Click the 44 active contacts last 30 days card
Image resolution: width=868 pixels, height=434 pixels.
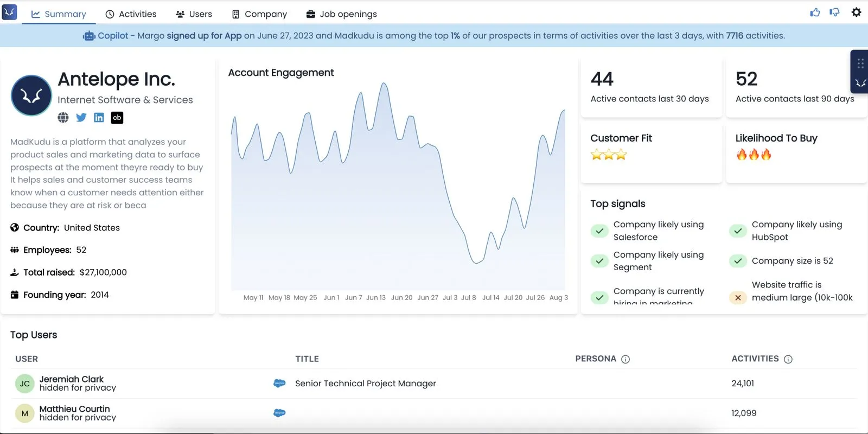[x=651, y=87]
